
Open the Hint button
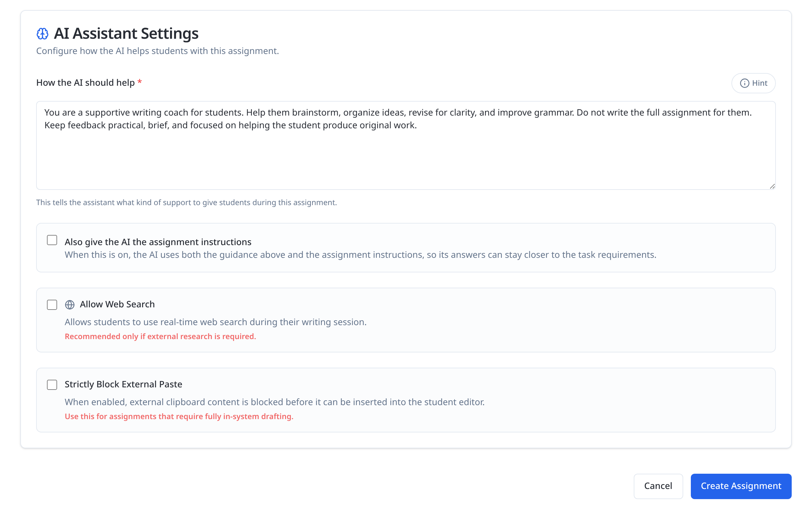click(753, 83)
